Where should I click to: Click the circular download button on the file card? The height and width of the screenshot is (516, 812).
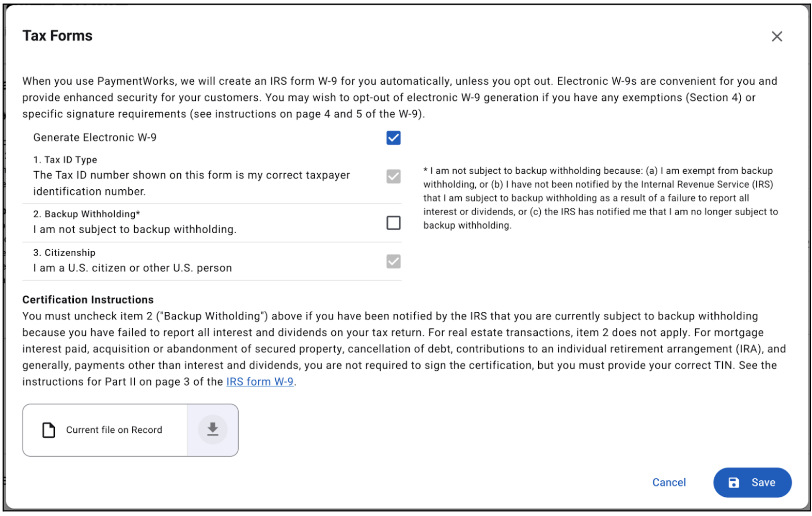(212, 430)
